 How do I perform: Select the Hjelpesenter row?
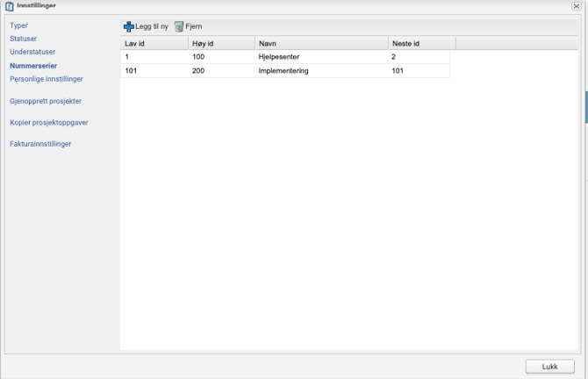281,57
